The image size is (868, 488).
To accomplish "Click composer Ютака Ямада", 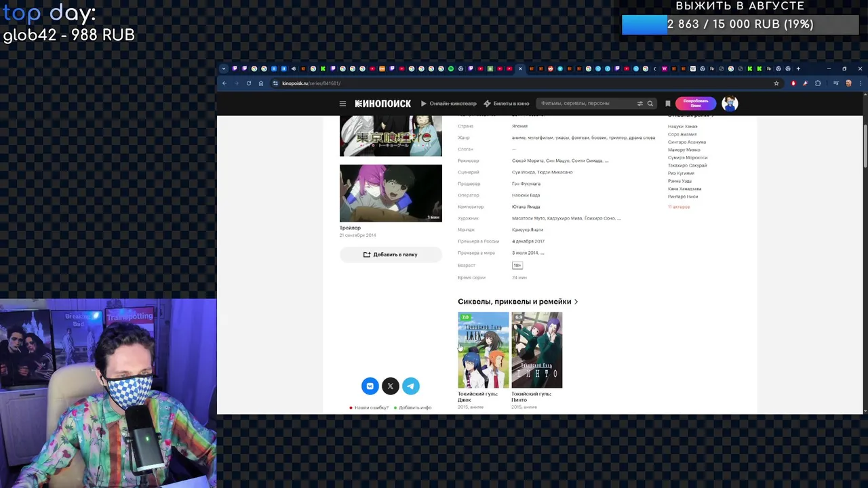I will (526, 207).
